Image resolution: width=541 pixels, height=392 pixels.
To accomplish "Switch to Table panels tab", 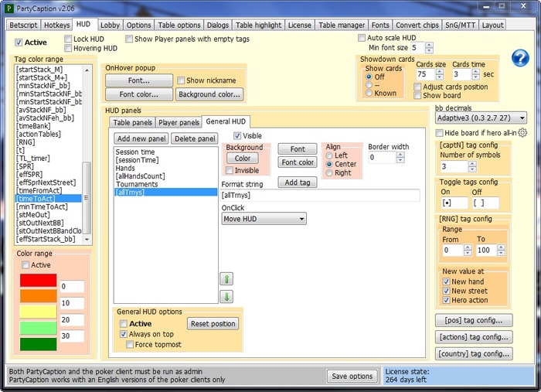I will coord(132,122).
